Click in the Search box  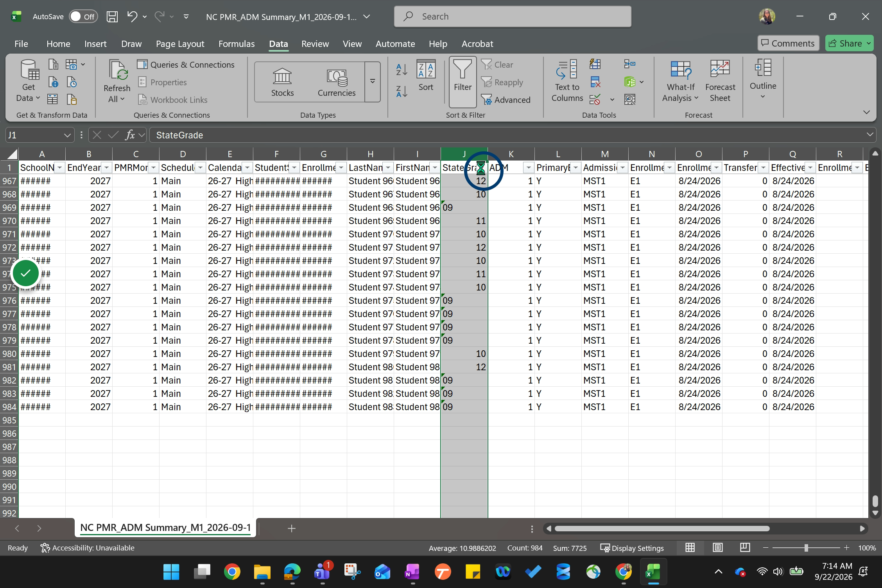513,16
